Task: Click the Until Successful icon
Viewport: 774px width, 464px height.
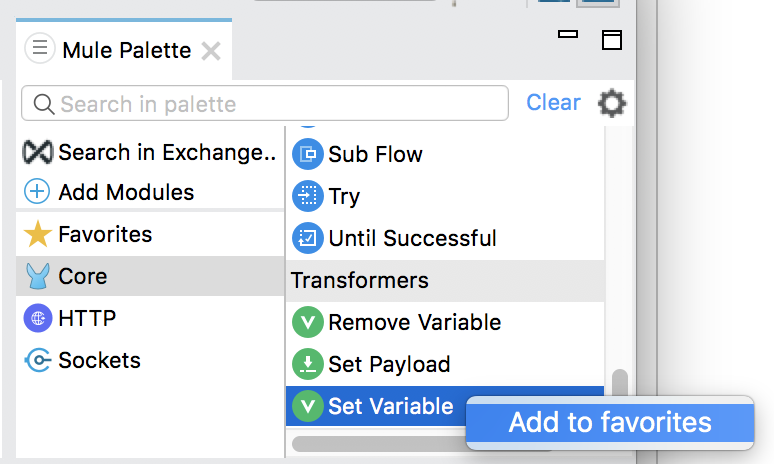Action: pyautogui.click(x=308, y=238)
